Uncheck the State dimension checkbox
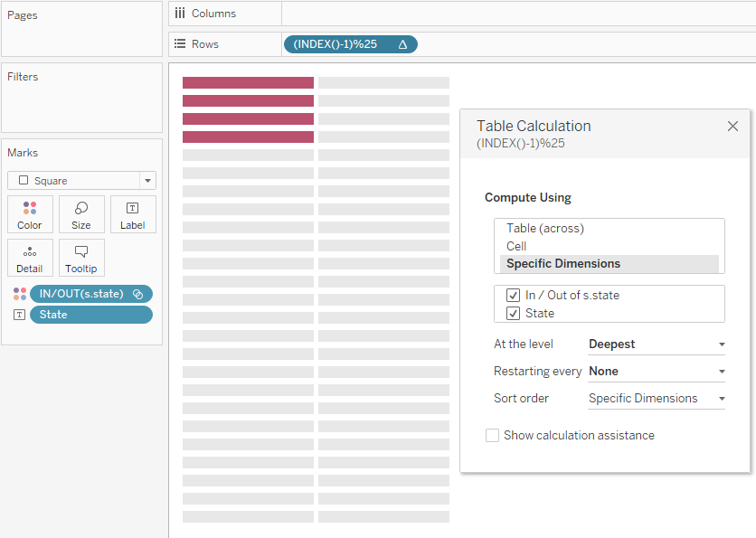 pyautogui.click(x=514, y=314)
